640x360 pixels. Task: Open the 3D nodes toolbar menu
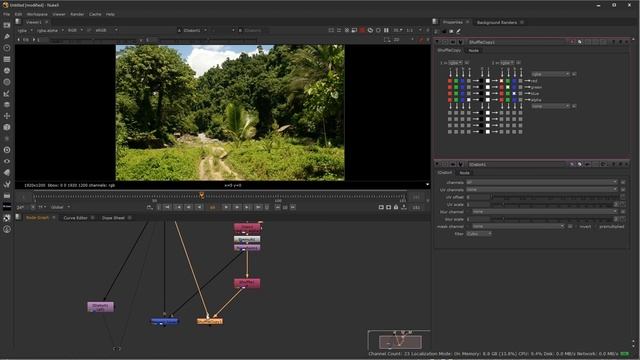pyautogui.click(x=7, y=127)
